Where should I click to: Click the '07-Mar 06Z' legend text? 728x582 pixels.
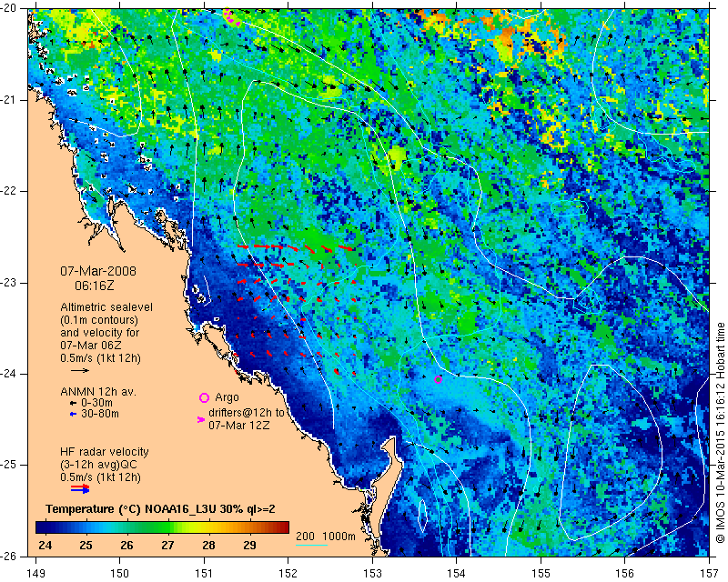click(90, 346)
